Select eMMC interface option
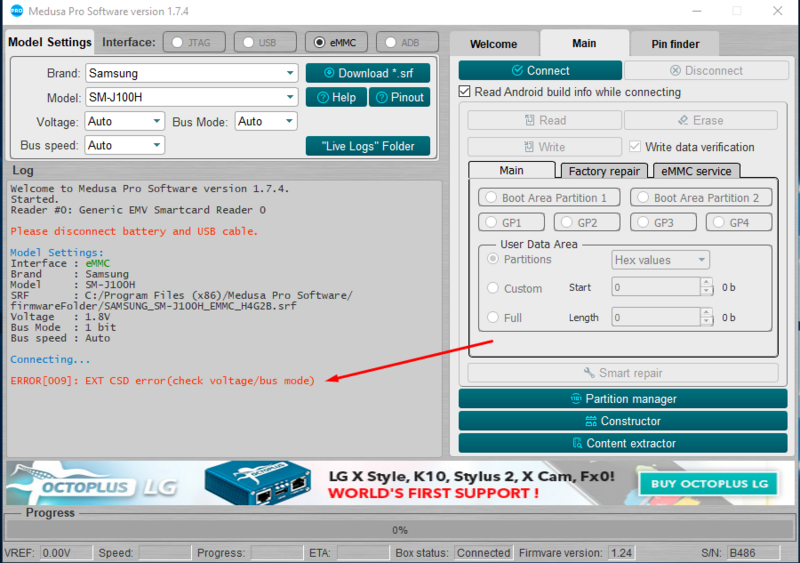The width and height of the screenshot is (800, 563). [336, 42]
